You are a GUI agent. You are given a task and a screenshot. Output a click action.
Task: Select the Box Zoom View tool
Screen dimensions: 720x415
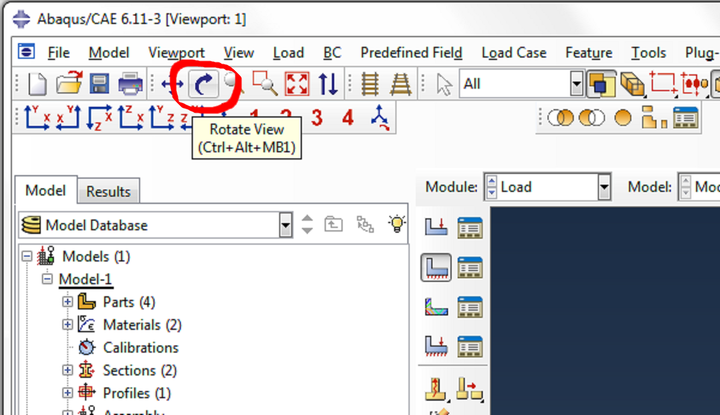tap(264, 84)
